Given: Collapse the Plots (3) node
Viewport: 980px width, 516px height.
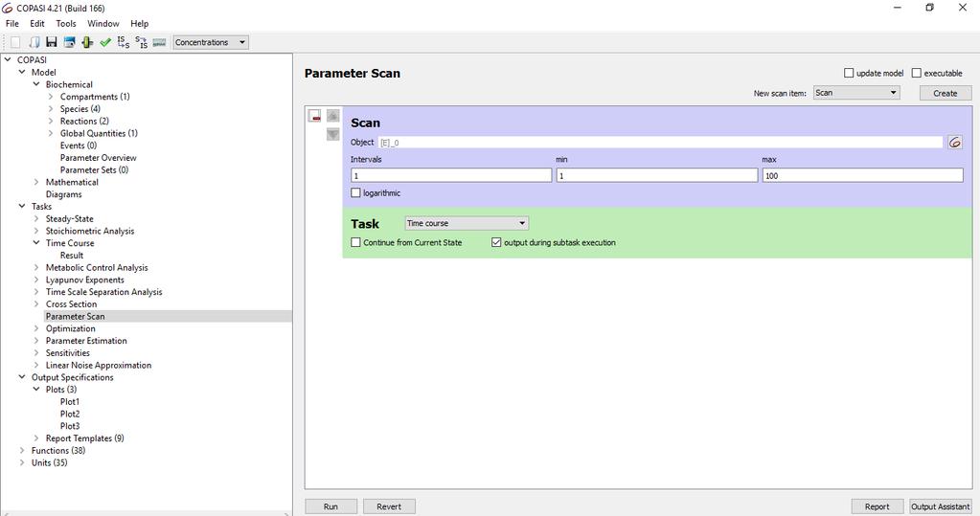Looking at the screenshot, I should tap(36, 390).
